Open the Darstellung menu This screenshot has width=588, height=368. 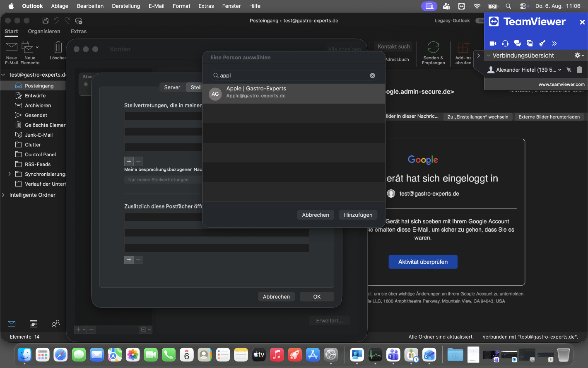[x=126, y=6]
